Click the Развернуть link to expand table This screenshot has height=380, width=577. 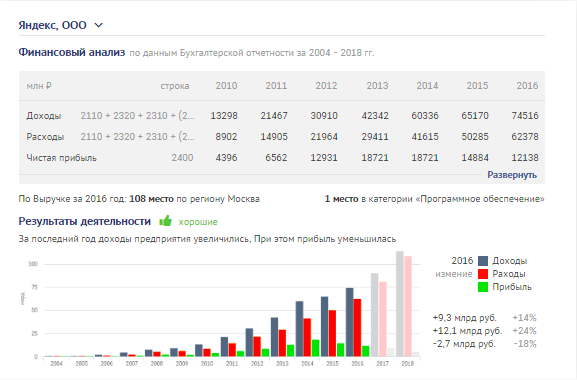click(512, 175)
